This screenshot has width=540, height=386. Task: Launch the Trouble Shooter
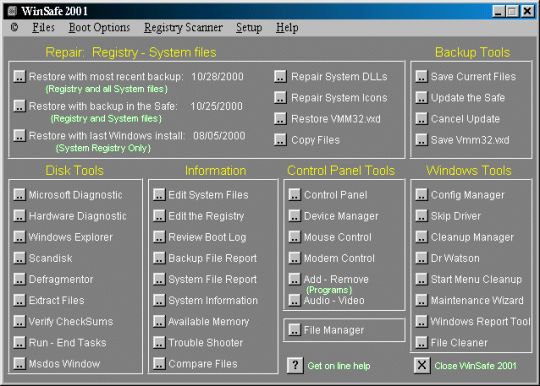[x=159, y=342]
